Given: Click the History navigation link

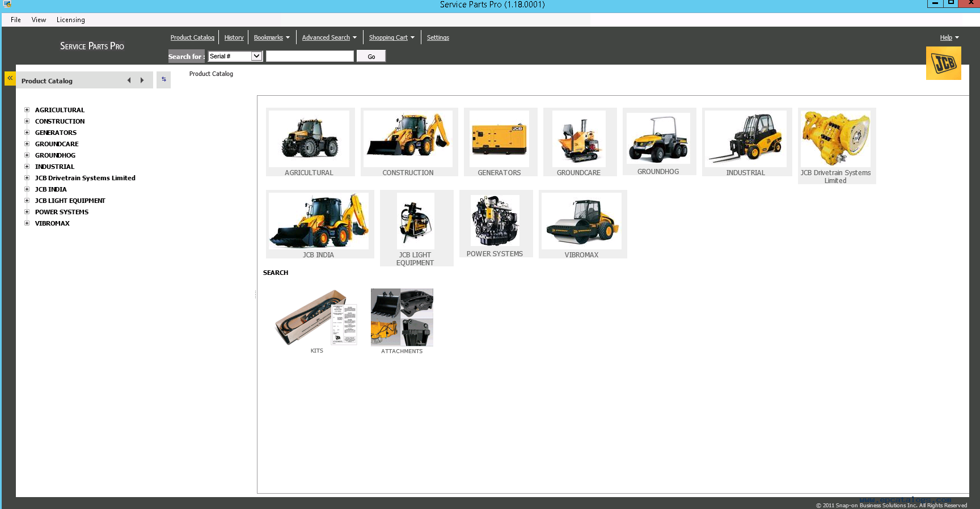Looking at the screenshot, I should [234, 37].
